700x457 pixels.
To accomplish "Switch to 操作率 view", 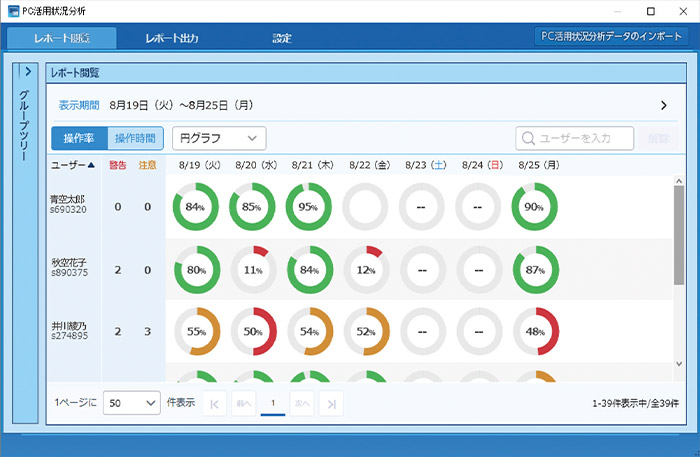I will 78,138.
